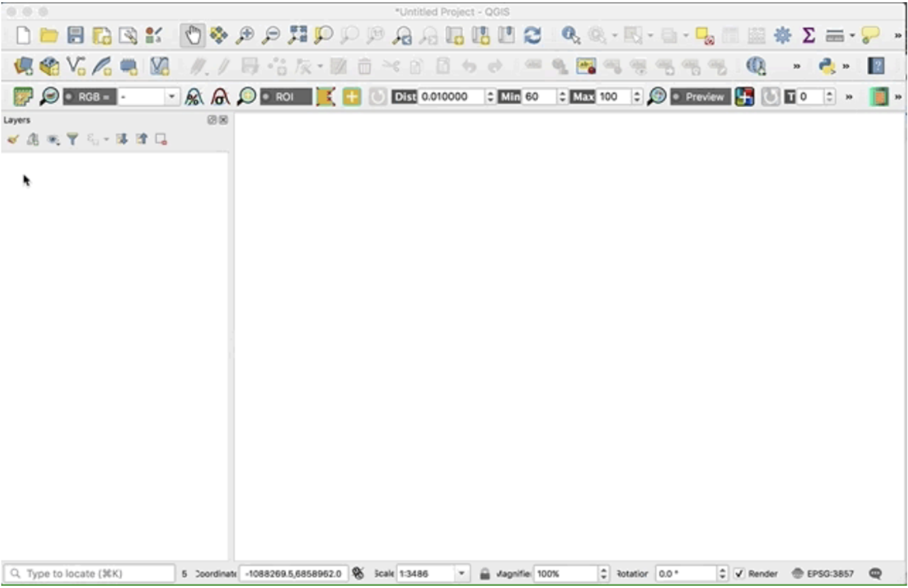Click Open Layer Styling Panel brush icon

click(x=13, y=139)
